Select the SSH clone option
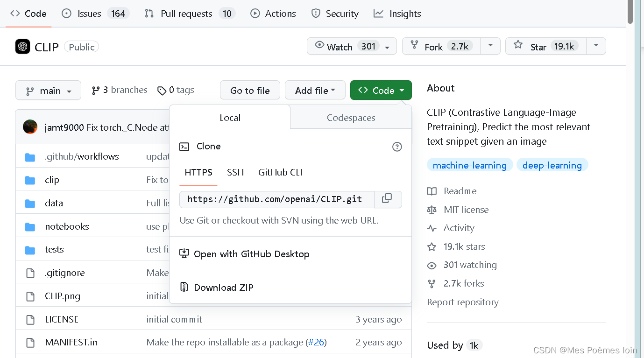 [x=235, y=172]
